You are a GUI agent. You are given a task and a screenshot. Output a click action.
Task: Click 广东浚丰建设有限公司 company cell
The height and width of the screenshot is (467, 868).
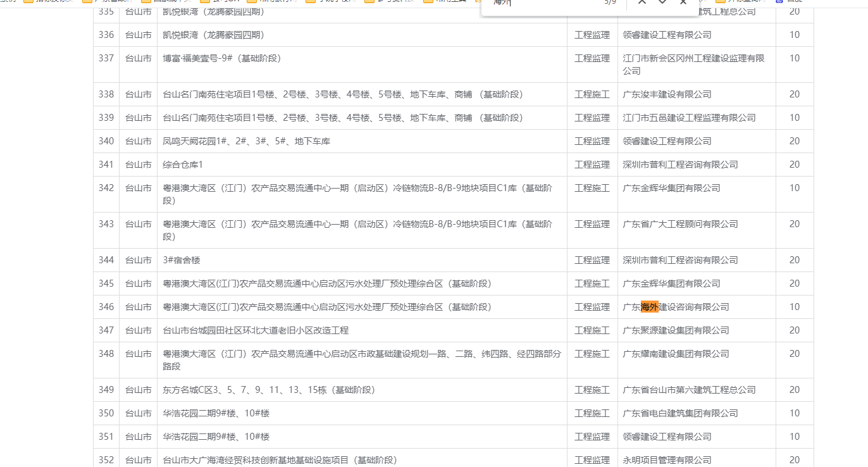click(667, 94)
